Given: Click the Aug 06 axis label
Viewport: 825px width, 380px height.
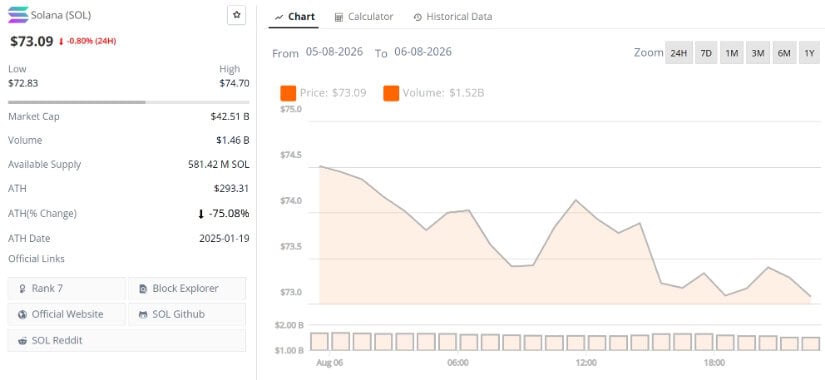Looking at the screenshot, I should pyautogui.click(x=329, y=363).
